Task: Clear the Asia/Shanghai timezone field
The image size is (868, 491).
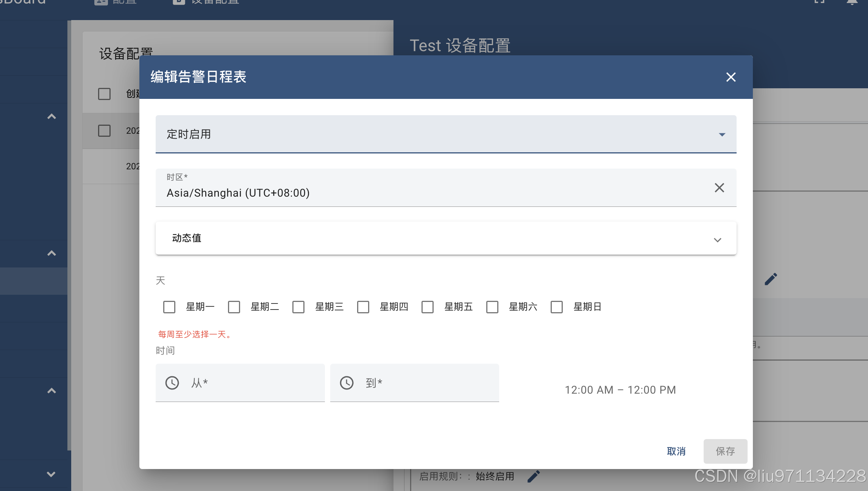Action: (719, 188)
